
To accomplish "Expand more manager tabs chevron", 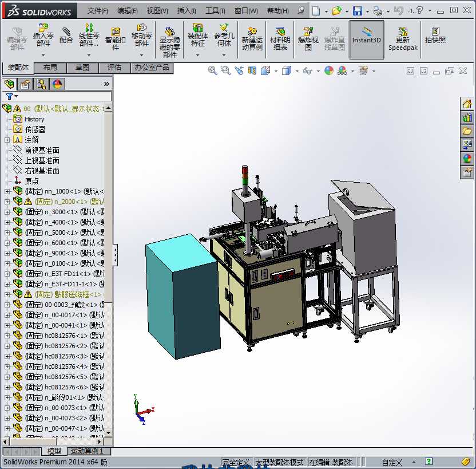I will pyautogui.click(x=106, y=84).
